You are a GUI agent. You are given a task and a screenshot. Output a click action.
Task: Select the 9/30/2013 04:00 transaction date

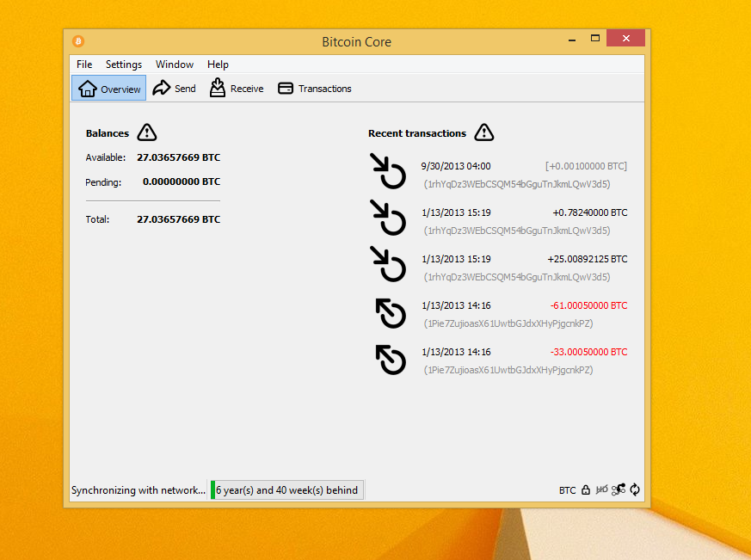pos(456,166)
